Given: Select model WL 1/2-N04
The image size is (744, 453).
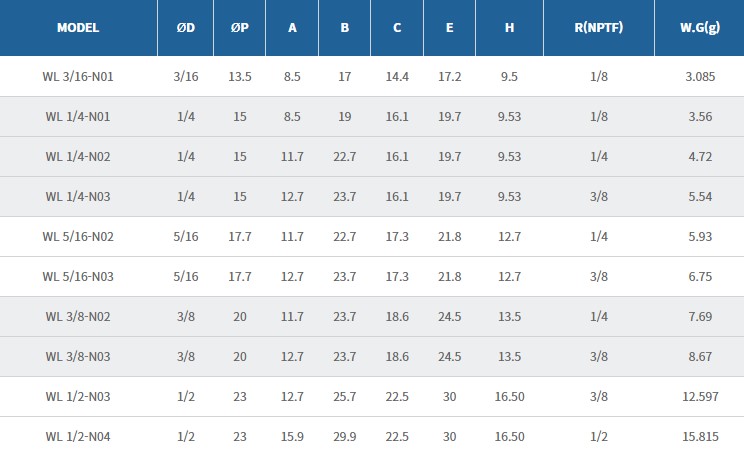Looking at the screenshot, I should [x=78, y=436].
